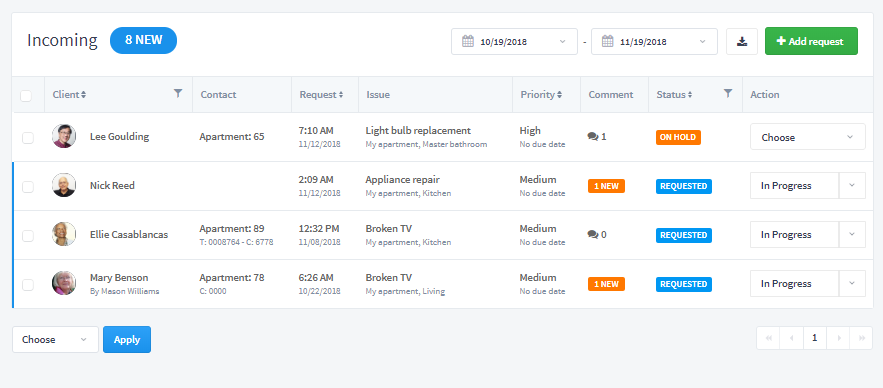Select Mary Benson's row checkbox
This screenshot has width=883, height=388.
tap(28, 284)
